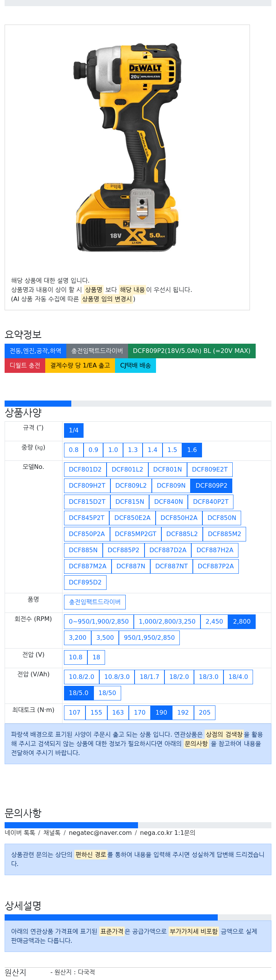Click the 충전임팩트드라이버 gray tag

97,351
